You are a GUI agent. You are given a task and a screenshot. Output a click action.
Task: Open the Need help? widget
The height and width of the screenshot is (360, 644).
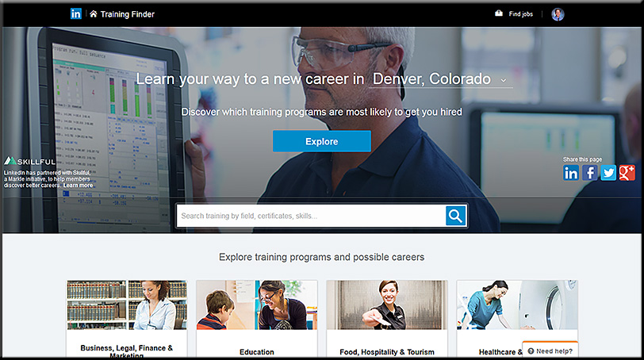pos(550,350)
